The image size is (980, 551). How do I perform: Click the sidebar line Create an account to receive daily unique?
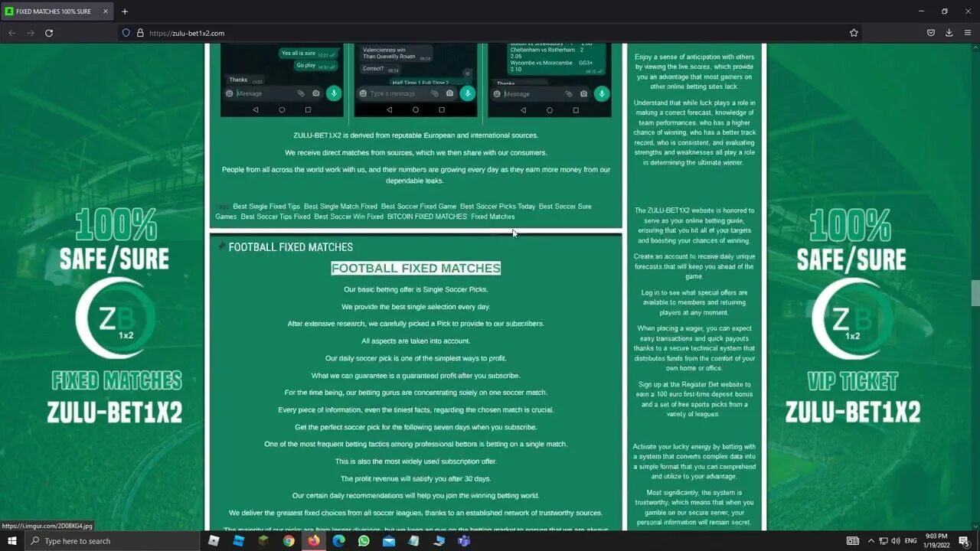[x=694, y=256]
